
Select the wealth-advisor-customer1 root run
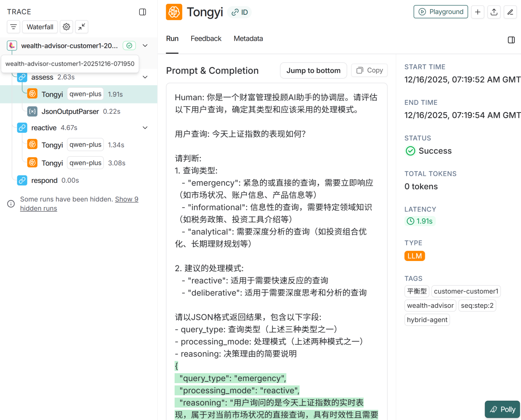coord(69,46)
